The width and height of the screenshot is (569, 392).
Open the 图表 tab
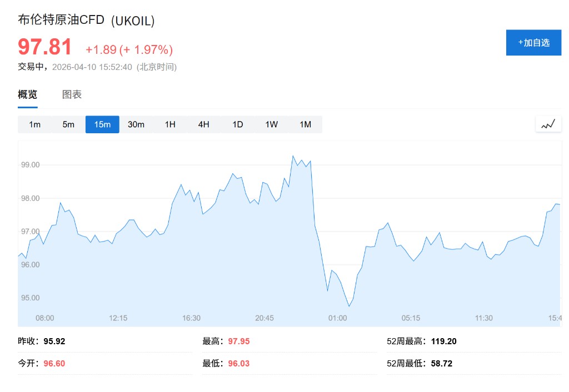[x=72, y=94]
